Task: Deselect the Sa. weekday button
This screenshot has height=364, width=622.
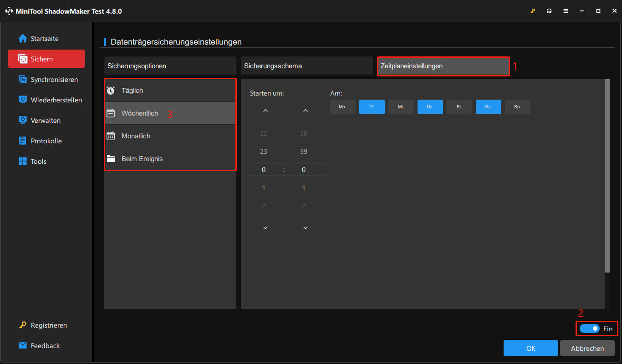Action: coord(488,106)
